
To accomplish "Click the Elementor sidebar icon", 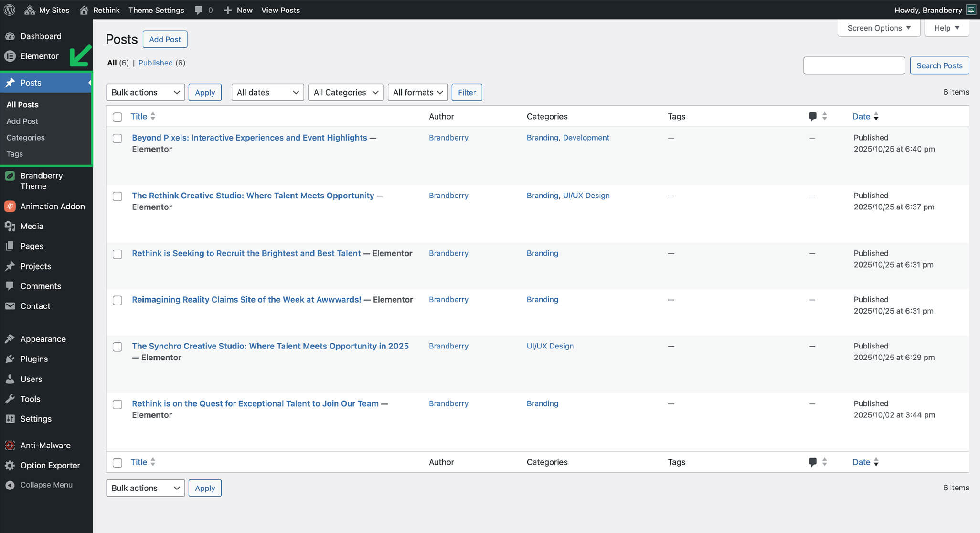I will coord(10,56).
